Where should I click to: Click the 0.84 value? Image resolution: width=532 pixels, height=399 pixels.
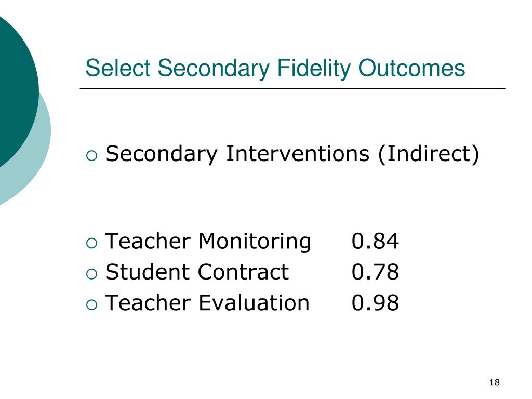(x=375, y=242)
